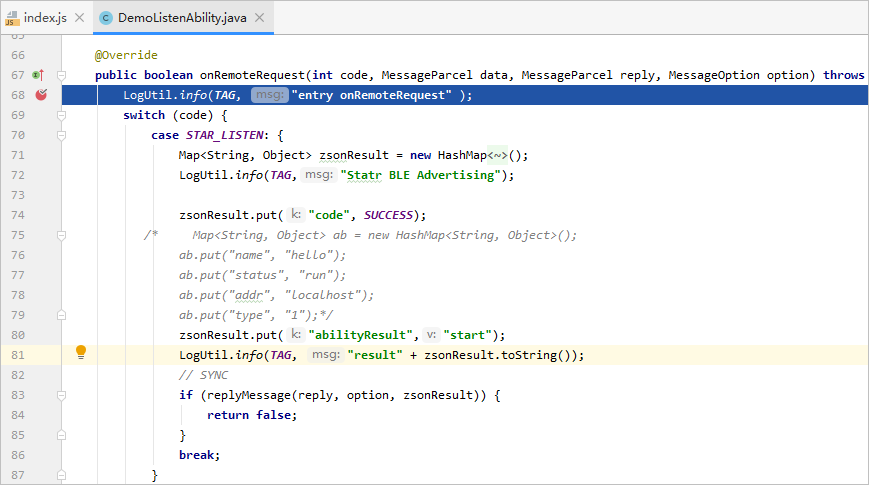Switch to the index.js tab

[45, 18]
